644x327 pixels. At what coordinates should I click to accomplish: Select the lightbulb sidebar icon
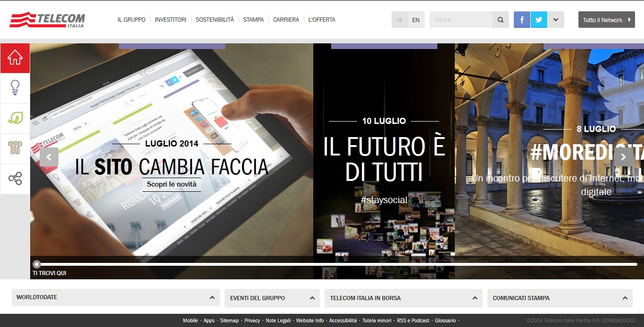[x=15, y=88]
